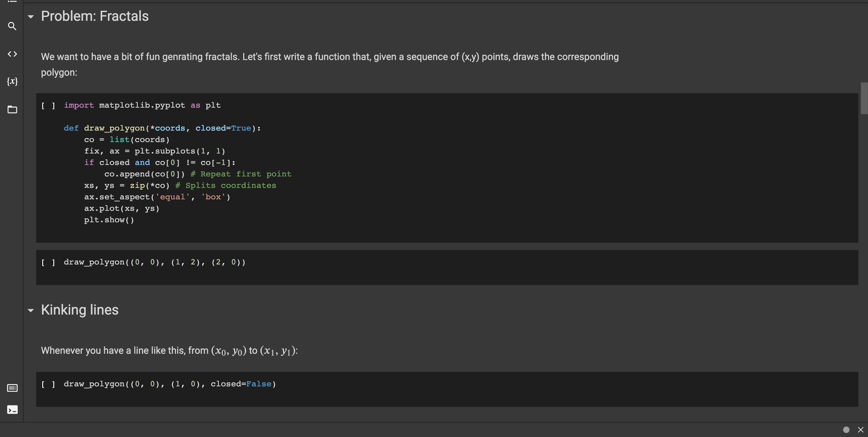Click the Kinking lines heading text
868x437 pixels.
coord(80,310)
